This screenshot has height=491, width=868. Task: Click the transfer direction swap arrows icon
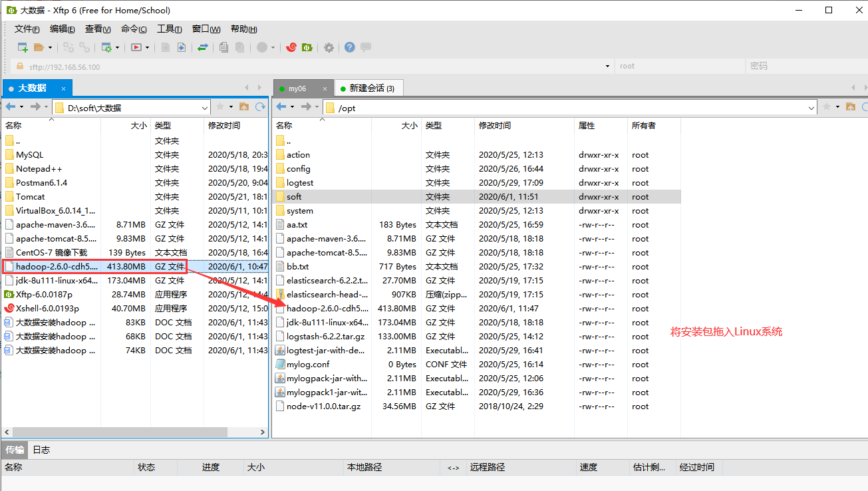204,47
